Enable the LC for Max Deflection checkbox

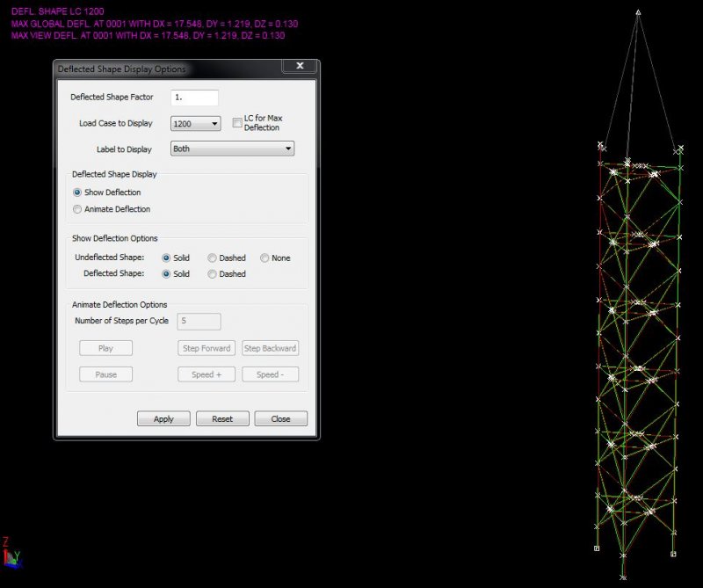click(x=237, y=122)
